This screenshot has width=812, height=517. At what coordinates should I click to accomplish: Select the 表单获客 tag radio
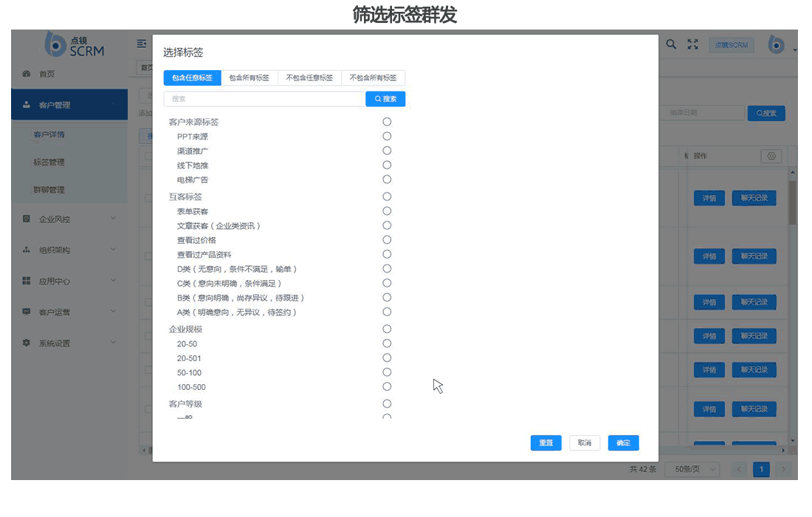pos(387,210)
